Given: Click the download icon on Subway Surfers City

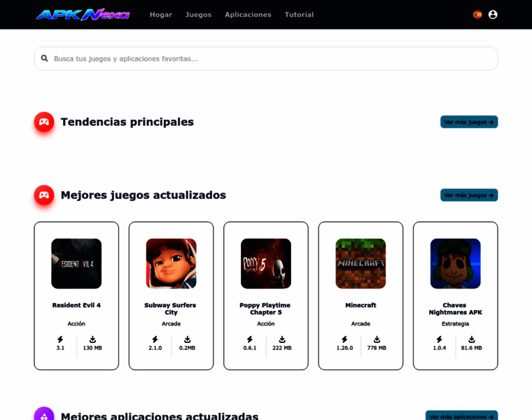Looking at the screenshot, I should click(188, 339).
